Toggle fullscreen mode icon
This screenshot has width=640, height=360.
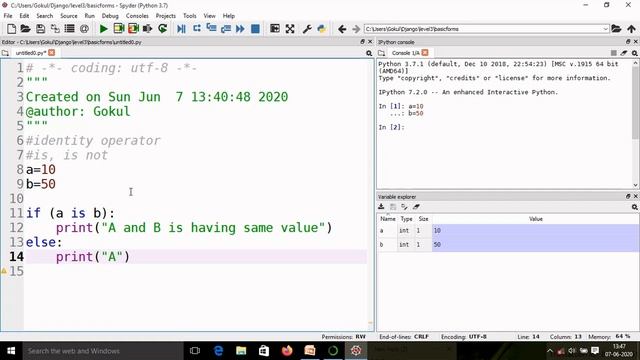290,29
